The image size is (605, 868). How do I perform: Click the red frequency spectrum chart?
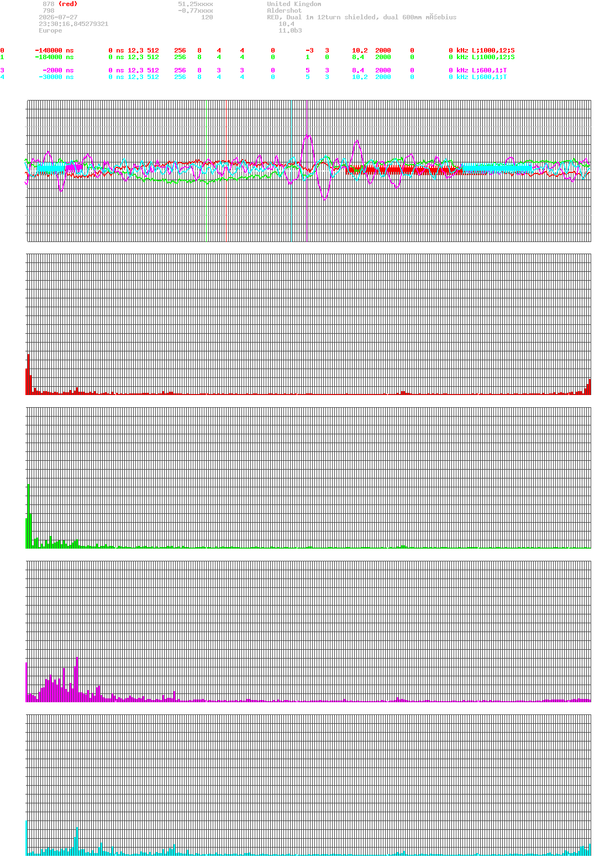[308, 324]
